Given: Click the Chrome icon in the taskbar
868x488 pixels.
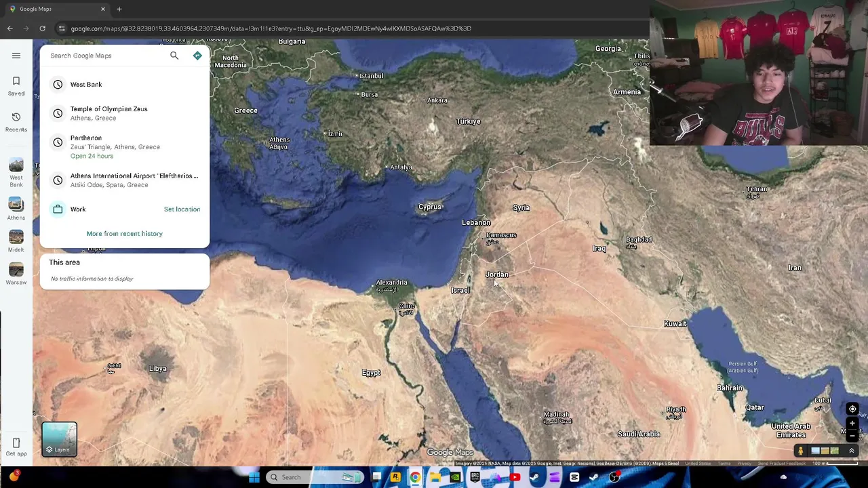Looking at the screenshot, I should [x=415, y=477].
